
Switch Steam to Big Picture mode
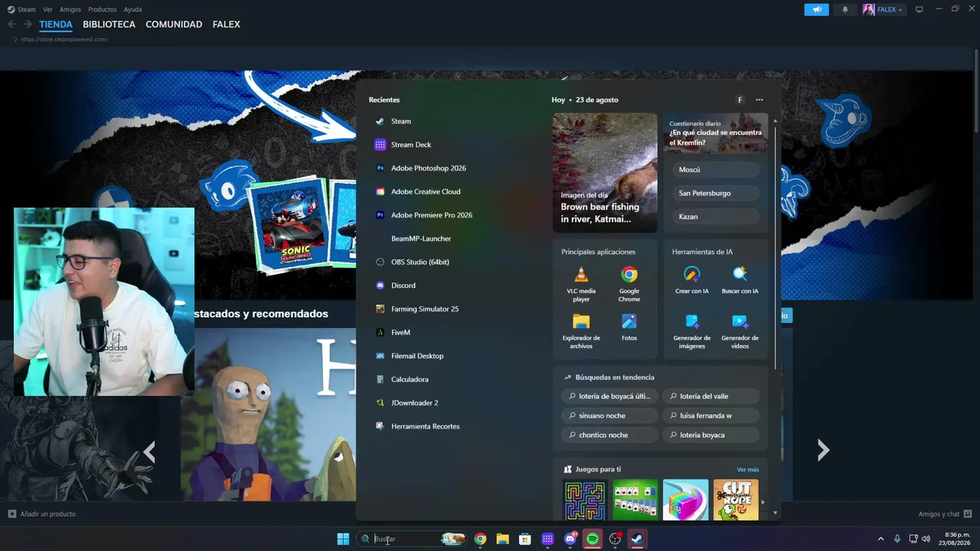click(920, 9)
